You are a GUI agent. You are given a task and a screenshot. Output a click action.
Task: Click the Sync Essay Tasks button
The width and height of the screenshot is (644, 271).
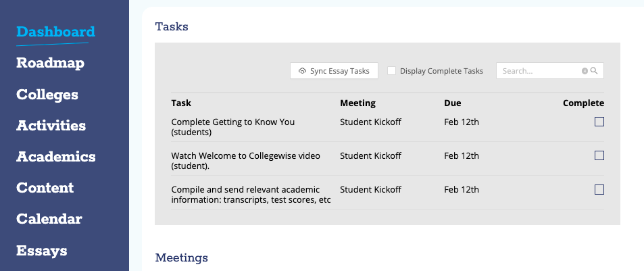tap(334, 71)
